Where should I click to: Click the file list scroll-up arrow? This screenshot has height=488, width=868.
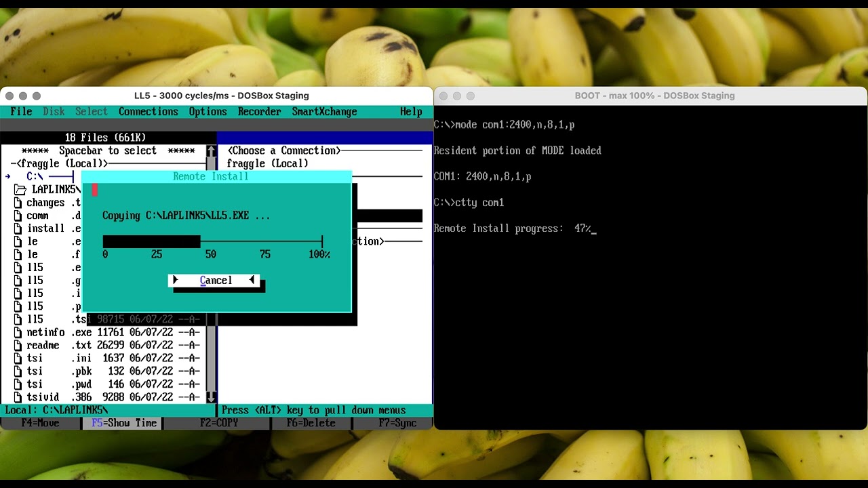pyautogui.click(x=211, y=151)
